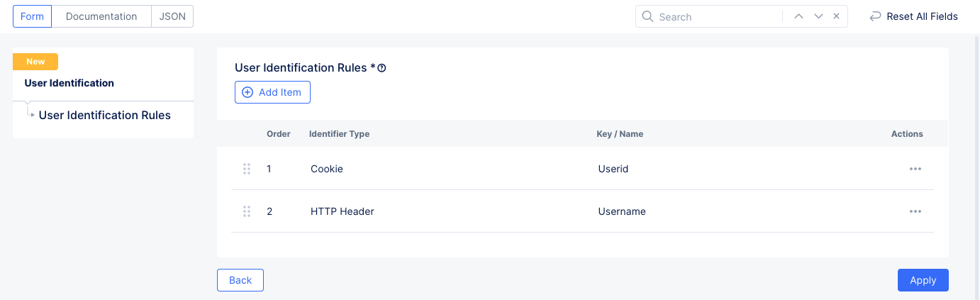Viewport: 980px width, 300px height.
Task: Open actions menu for HTTP Header rule
Action: pos(915,211)
